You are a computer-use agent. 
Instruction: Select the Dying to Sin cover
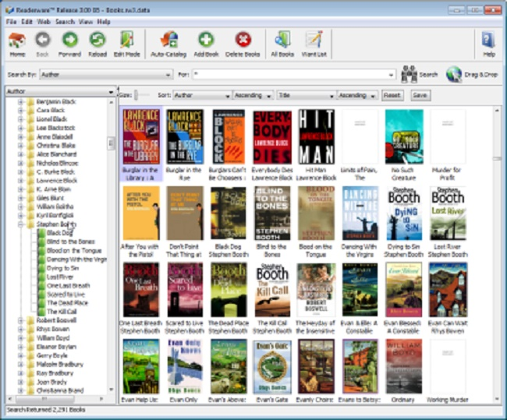(x=404, y=214)
